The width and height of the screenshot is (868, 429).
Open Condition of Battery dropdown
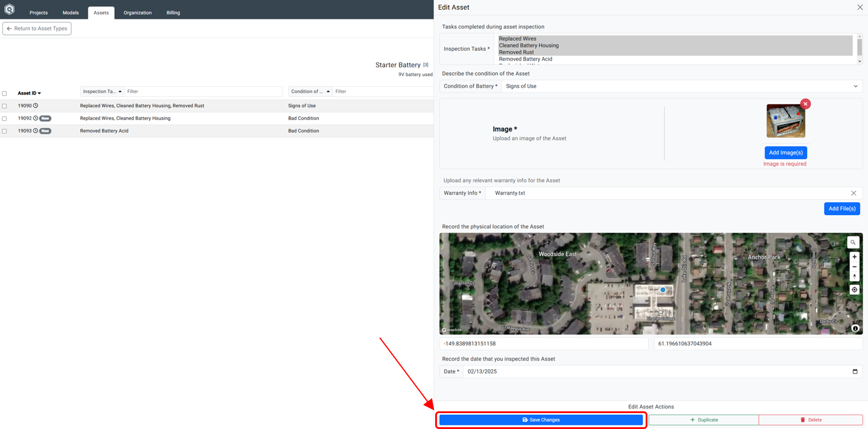(682, 86)
